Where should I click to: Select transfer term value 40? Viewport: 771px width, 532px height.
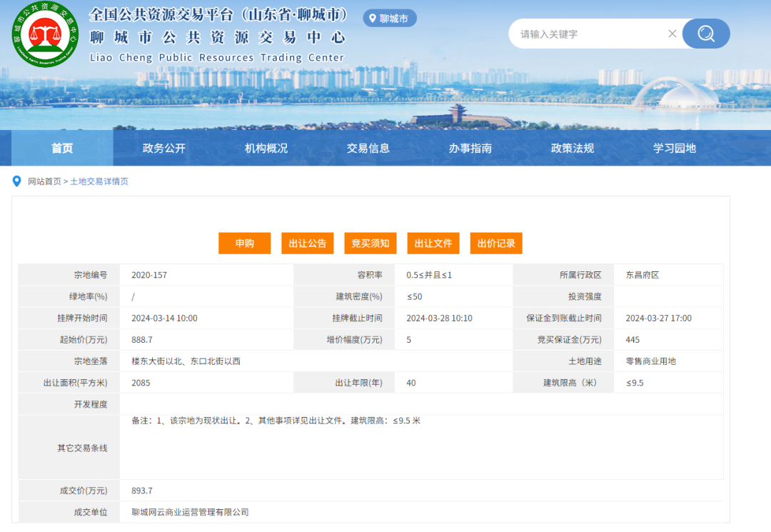tap(411, 383)
